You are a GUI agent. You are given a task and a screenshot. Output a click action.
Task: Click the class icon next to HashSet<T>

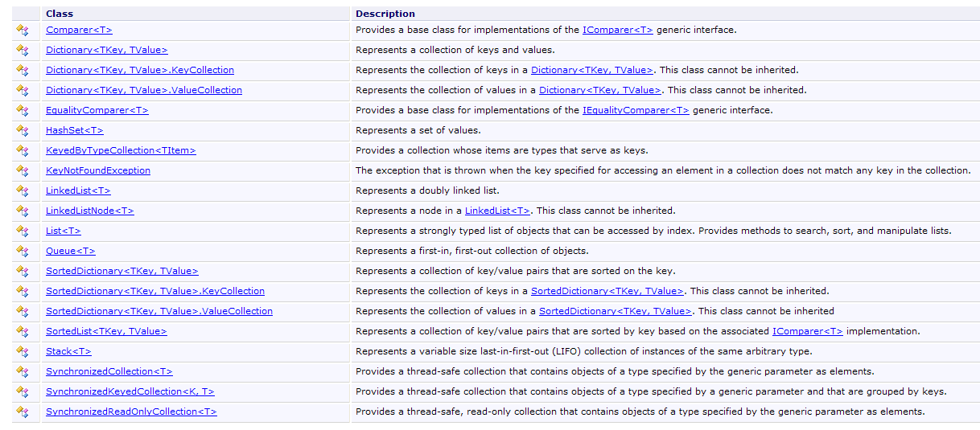pyautogui.click(x=22, y=130)
